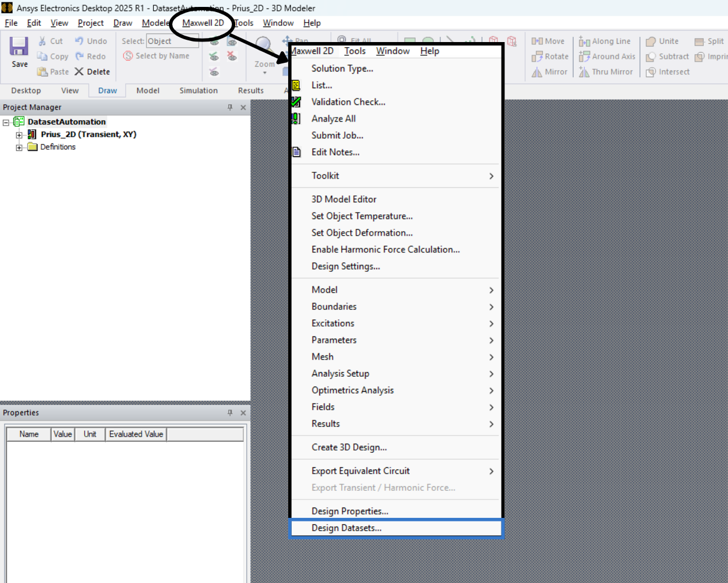The height and width of the screenshot is (583, 728).
Task: Select the Rotate tool icon
Action: (x=537, y=56)
